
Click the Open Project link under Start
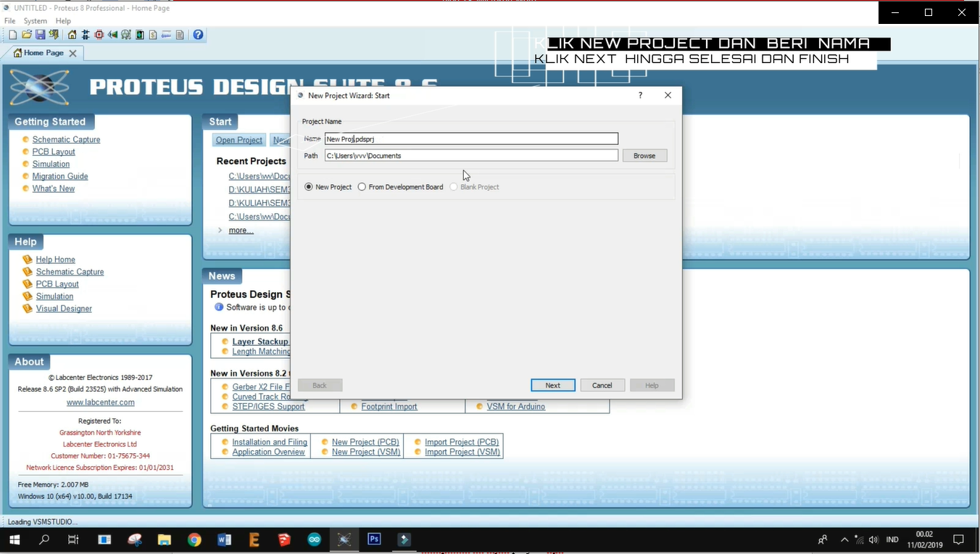pyautogui.click(x=239, y=140)
